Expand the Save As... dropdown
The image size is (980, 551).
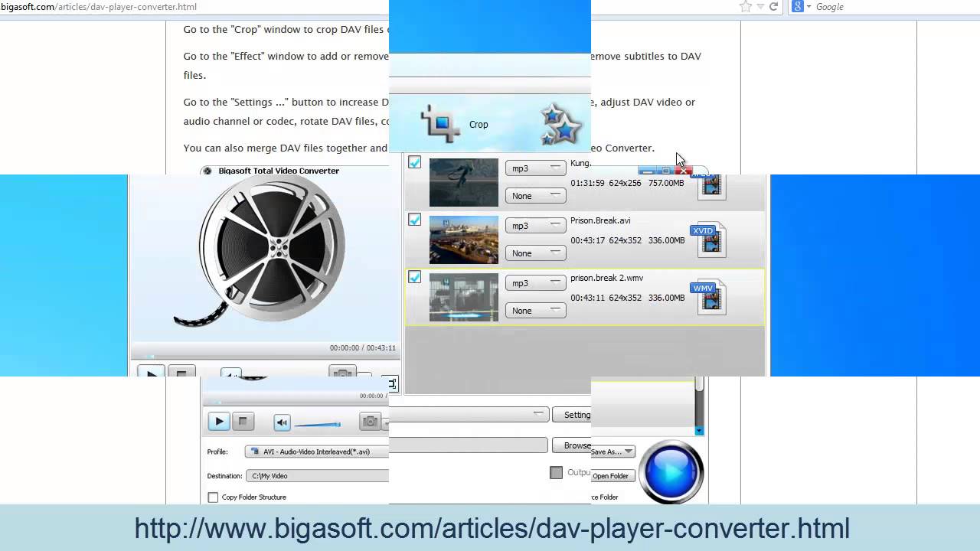612,452
